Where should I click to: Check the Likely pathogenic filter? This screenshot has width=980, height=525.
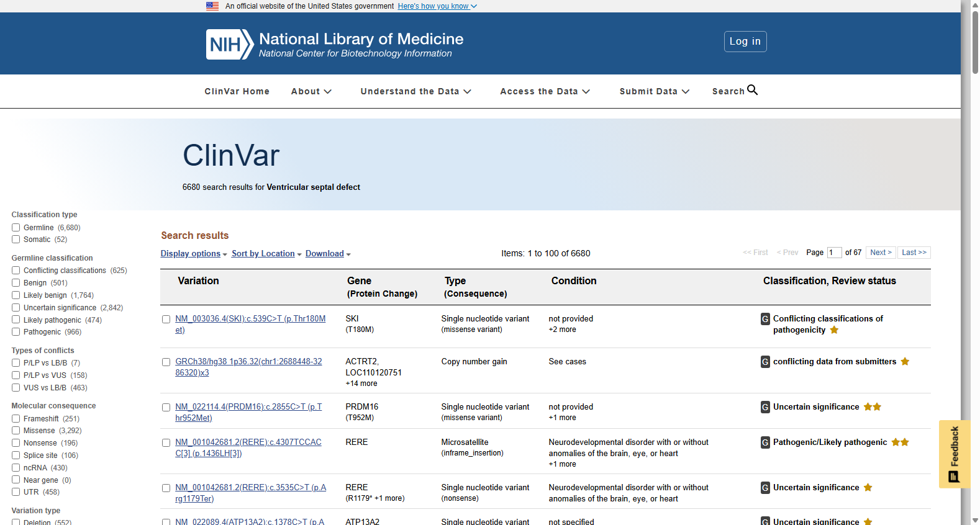pyautogui.click(x=16, y=320)
